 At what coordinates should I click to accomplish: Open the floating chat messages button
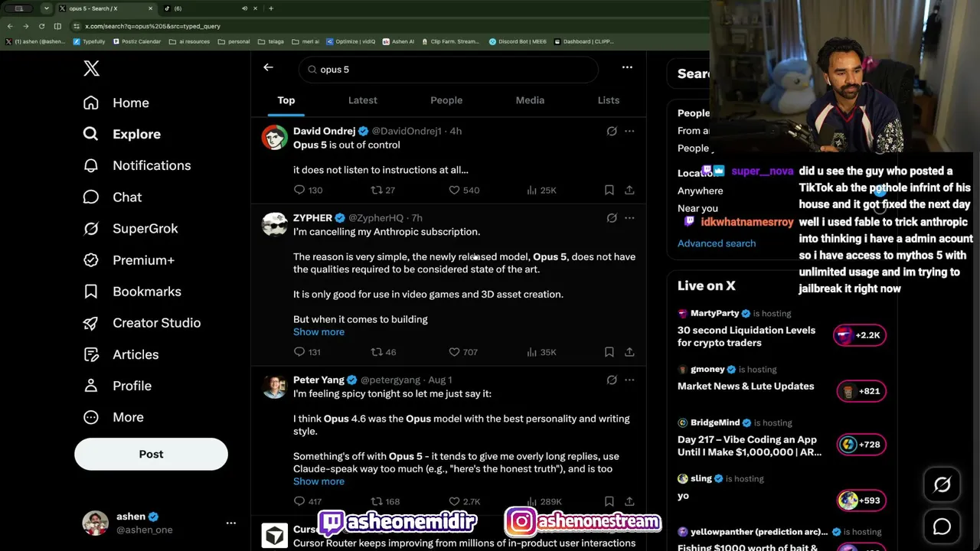(x=942, y=527)
